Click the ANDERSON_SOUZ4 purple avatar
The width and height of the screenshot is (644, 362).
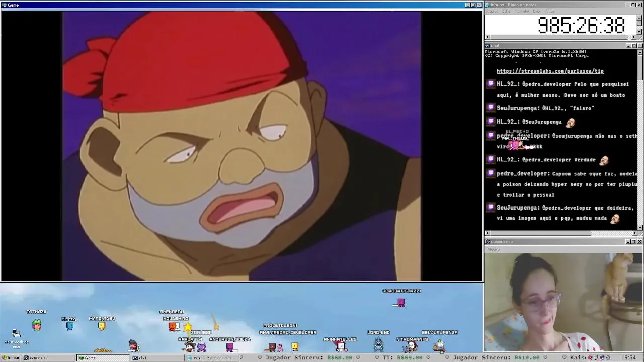[x=229, y=346]
